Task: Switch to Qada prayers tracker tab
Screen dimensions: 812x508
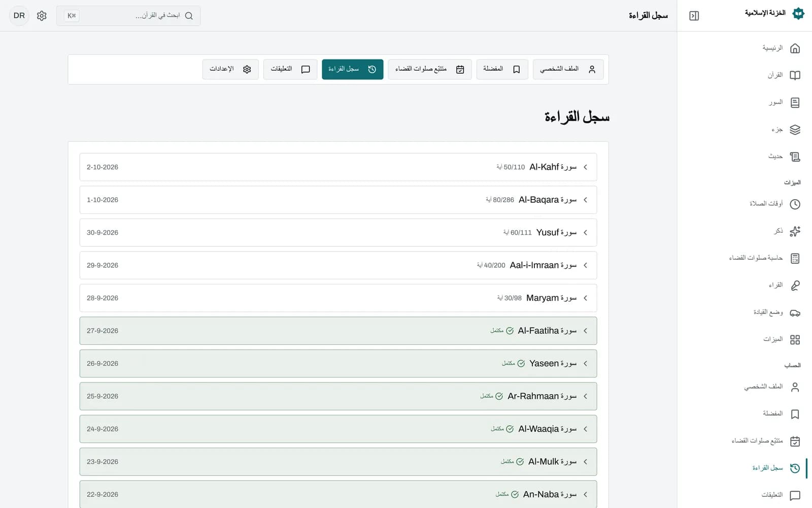Action: (430, 70)
